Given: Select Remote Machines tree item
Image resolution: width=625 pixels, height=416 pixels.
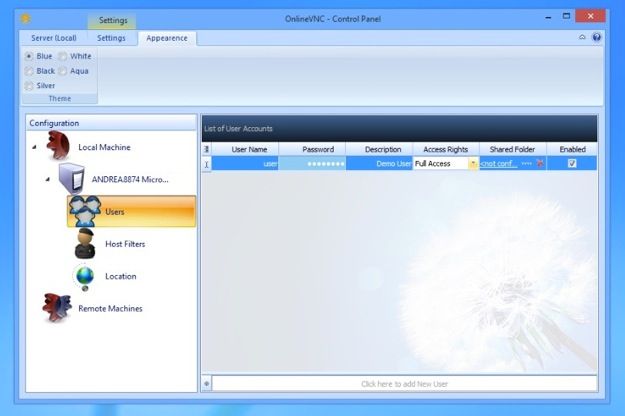Looking at the screenshot, I should (x=110, y=308).
